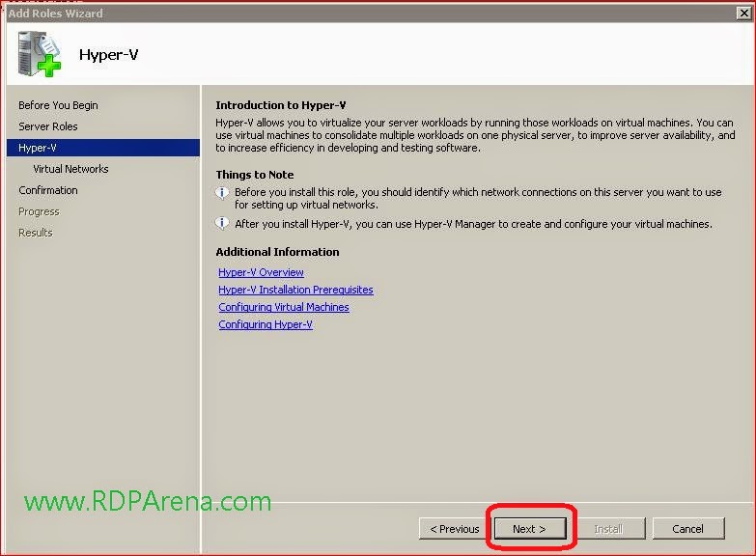Select Before You Begin step

click(58, 105)
